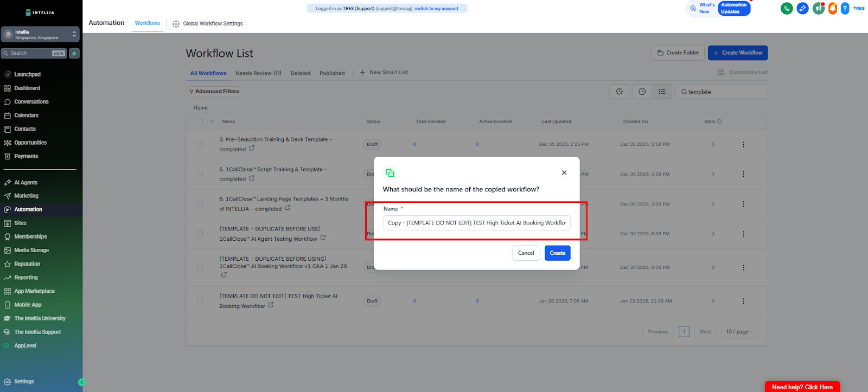Viewport: 868px width, 392px height.
Task: Add a New Smart List
Action: coord(384,72)
